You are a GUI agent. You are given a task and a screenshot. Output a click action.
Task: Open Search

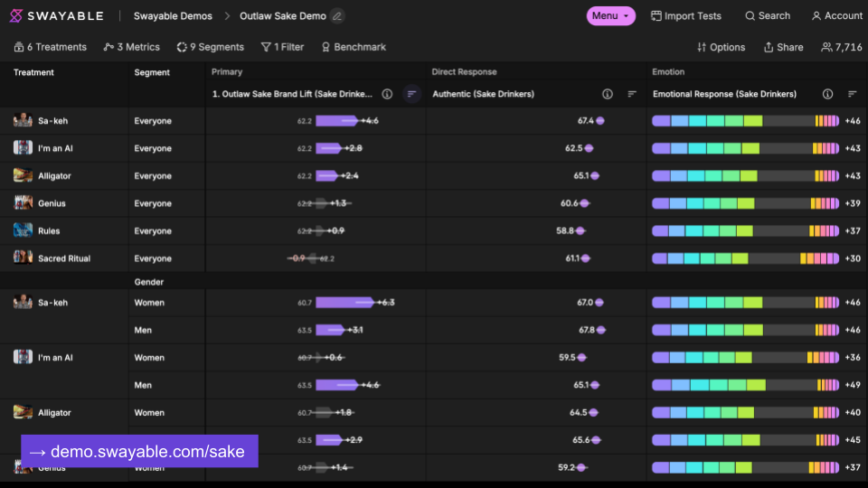(768, 16)
